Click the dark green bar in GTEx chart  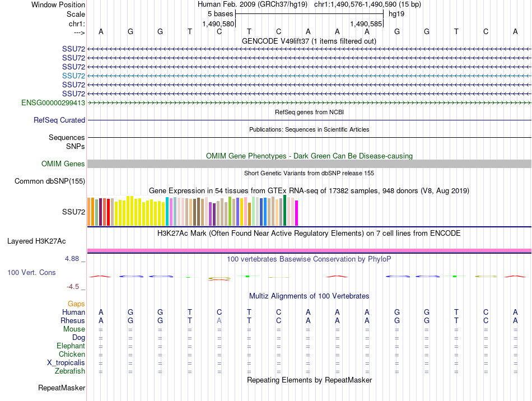pyautogui.click(x=284, y=211)
